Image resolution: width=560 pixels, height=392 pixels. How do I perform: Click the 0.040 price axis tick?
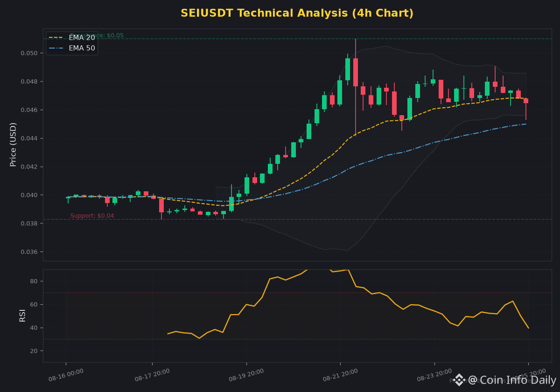click(x=29, y=195)
